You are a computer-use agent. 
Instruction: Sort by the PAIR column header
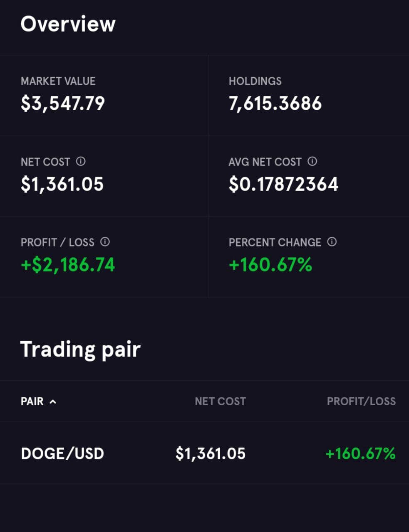point(32,401)
